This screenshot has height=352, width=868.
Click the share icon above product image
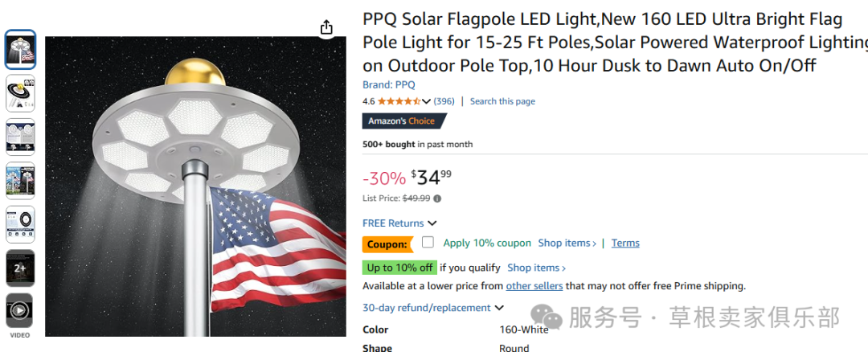(326, 27)
